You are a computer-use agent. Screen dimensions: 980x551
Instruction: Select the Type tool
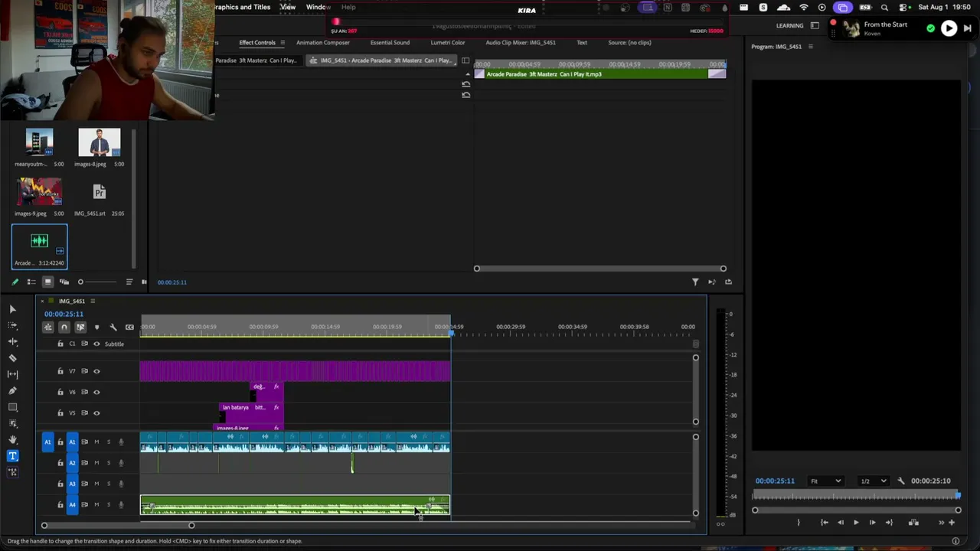pos(12,456)
